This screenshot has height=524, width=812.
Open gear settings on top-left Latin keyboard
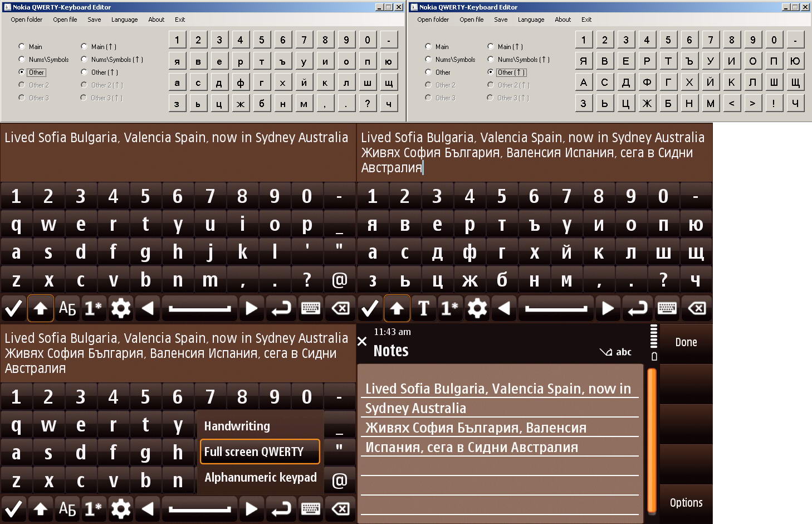pyautogui.click(x=121, y=308)
